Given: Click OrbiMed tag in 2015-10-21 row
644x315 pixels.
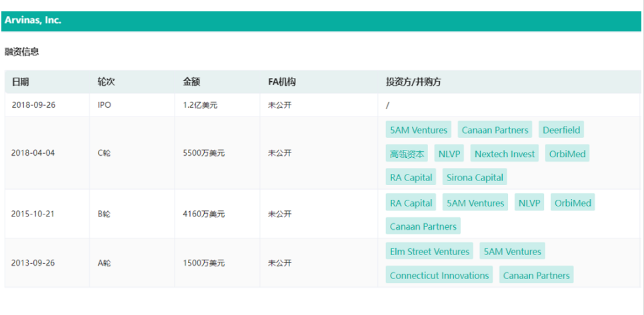Looking at the screenshot, I should pos(573,202).
